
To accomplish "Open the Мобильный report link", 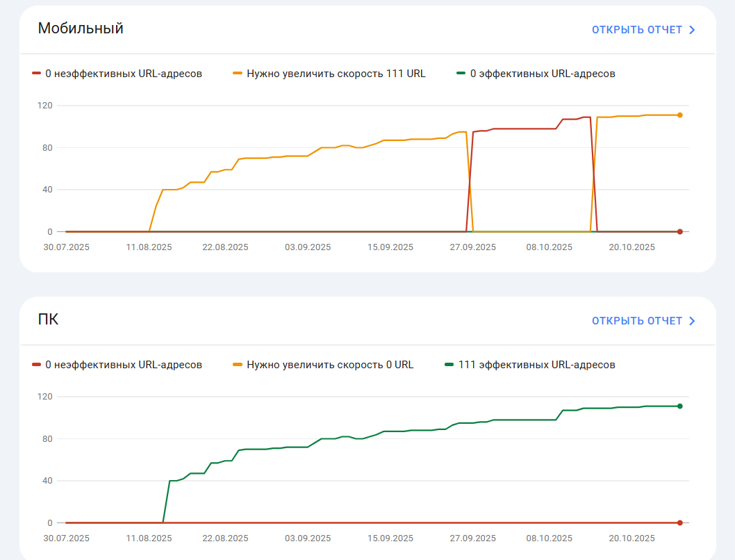I will [636, 30].
